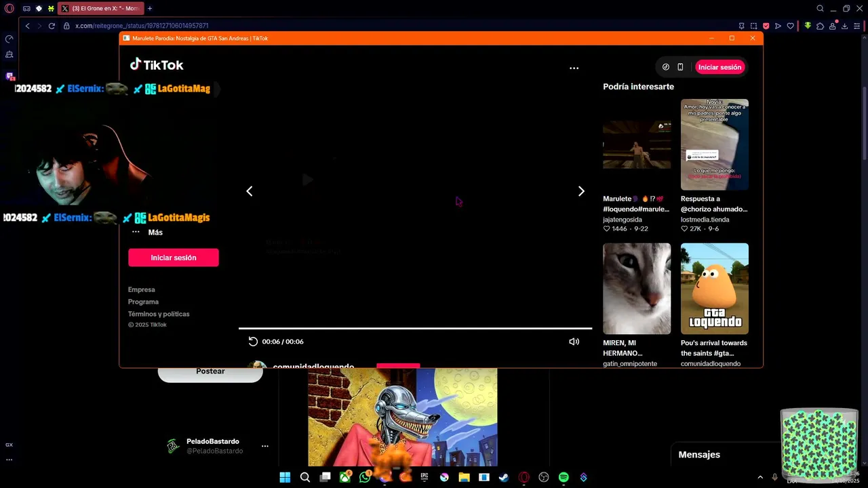
Task: Search tabs with top-right magnifier
Action: click(820, 9)
